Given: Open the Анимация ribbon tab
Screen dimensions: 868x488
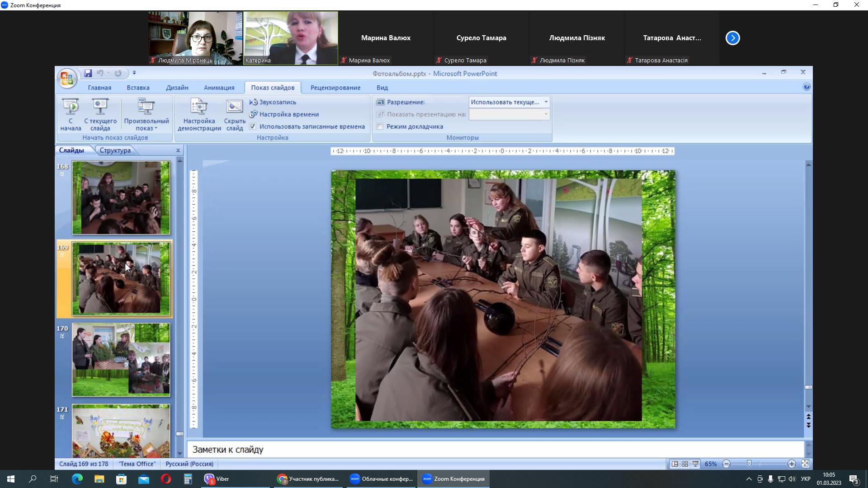Looking at the screenshot, I should click(219, 88).
